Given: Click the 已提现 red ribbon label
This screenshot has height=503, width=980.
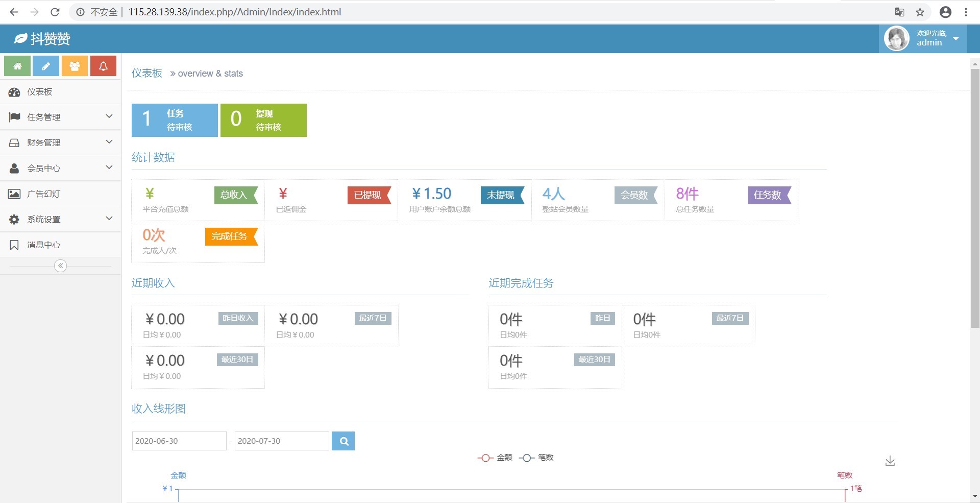Looking at the screenshot, I should point(369,195).
